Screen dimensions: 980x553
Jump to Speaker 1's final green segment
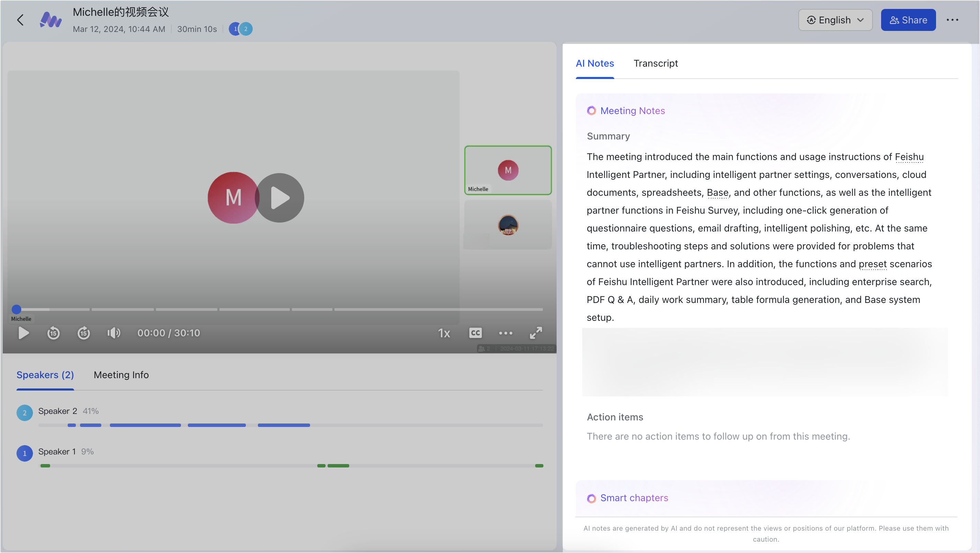pyautogui.click(x=539, y=466)
